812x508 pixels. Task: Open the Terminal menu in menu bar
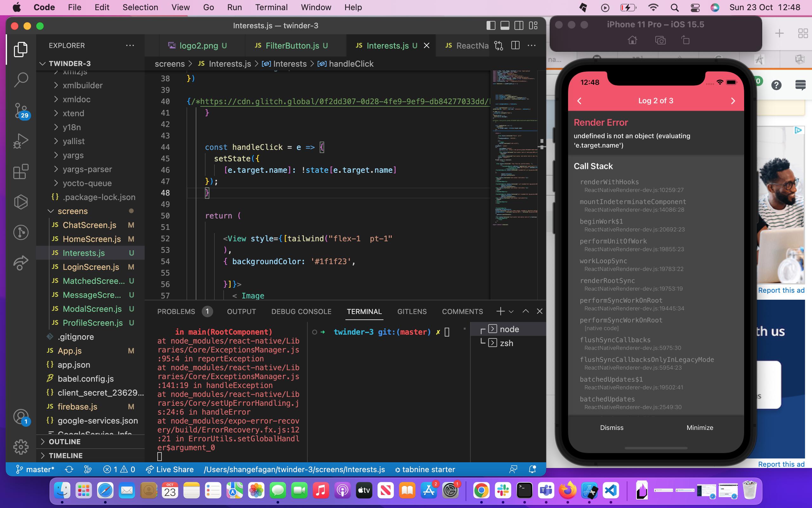[271, 7]
